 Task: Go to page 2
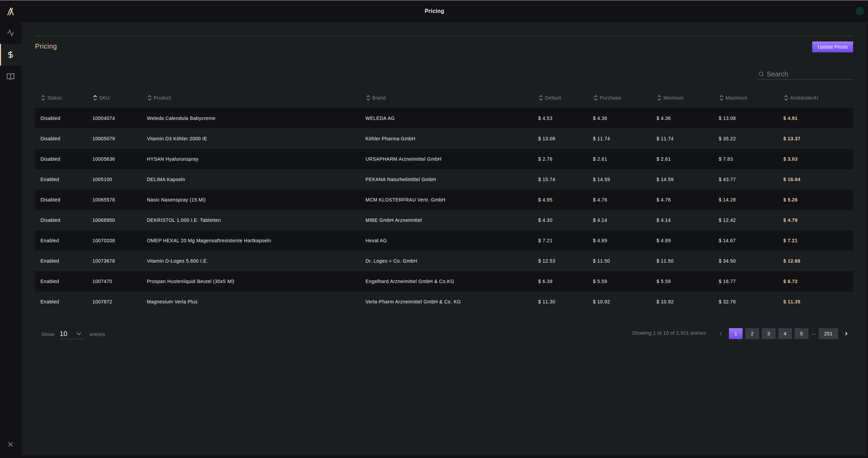click(x=752, y=334)
